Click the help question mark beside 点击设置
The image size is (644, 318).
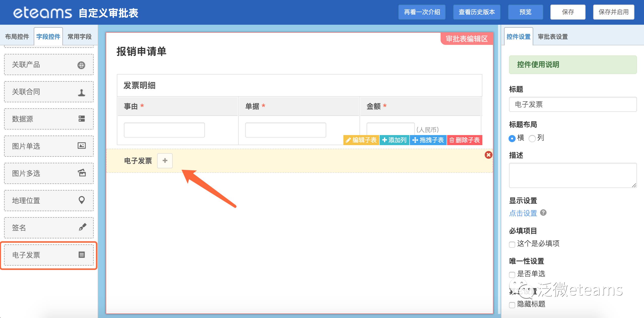coord(543,213)
